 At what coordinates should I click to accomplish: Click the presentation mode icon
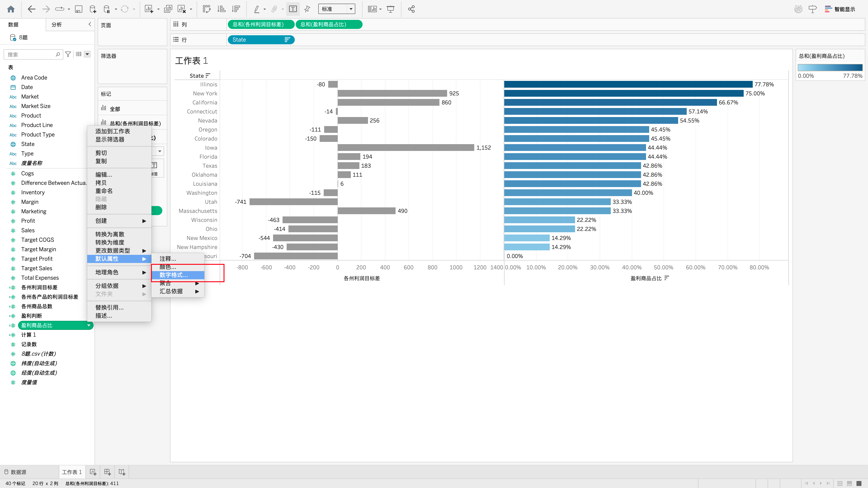click(x=391, y=9)
